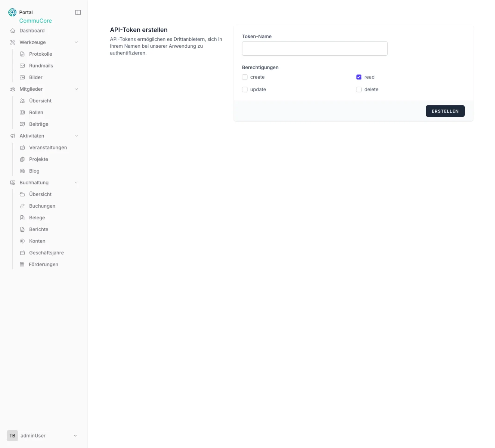This screenshot has width=495, height=448.
Task: Click the Beiträge money icon
Action: pyautogui.click(x=22, y=124)
